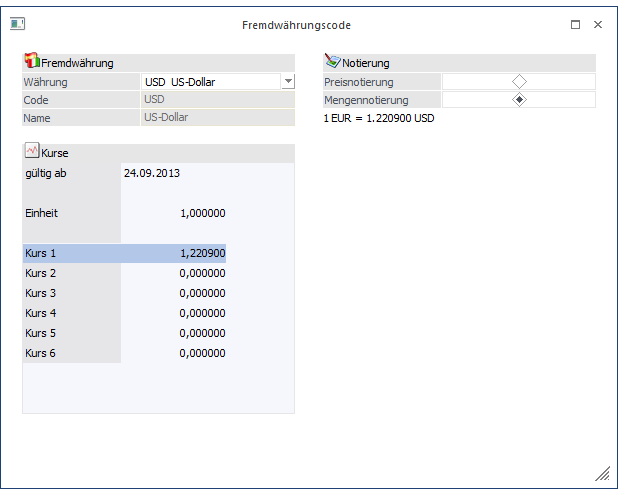Select the Mengennotierung radio option
This screenshot has width=618, height=492.
(518, 100)
